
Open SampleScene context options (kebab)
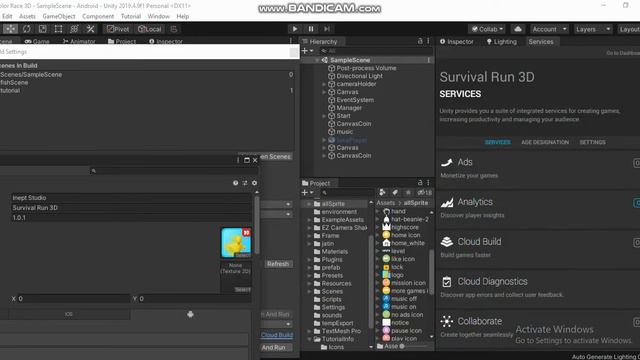(x=429, y=60)
